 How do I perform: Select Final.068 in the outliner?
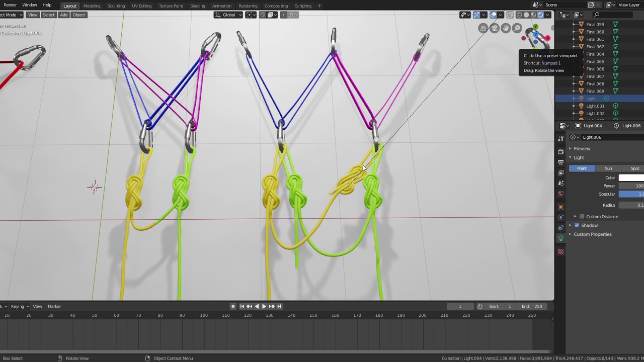[595, 84]
